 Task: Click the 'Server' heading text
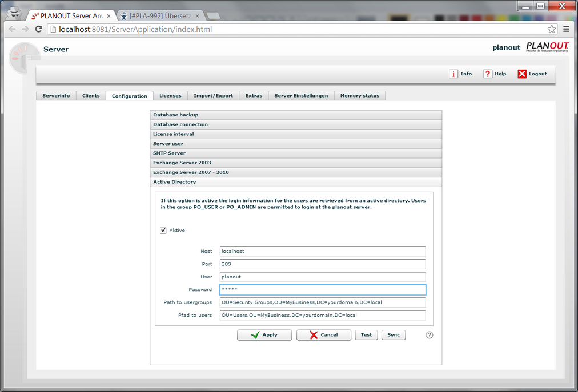(56, 49)
